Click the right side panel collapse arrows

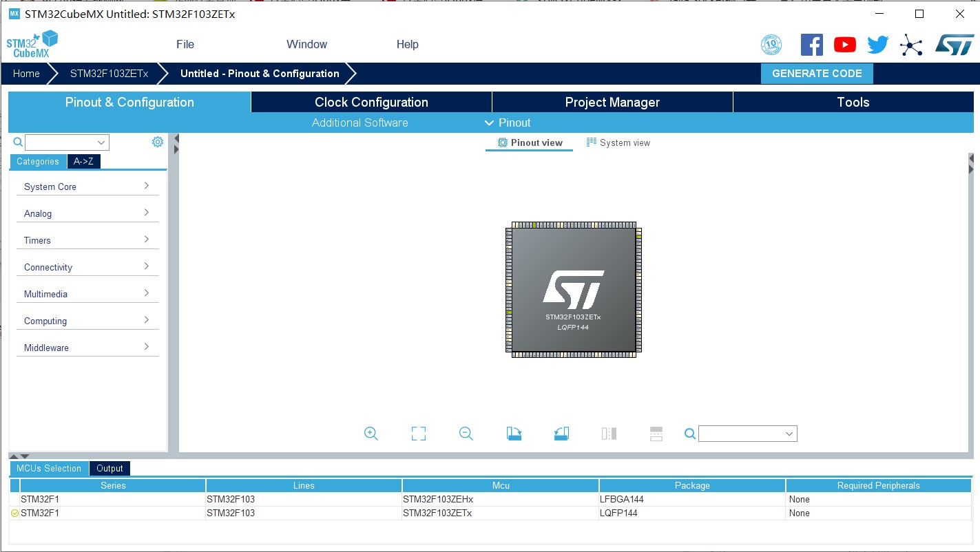[970, 164]
